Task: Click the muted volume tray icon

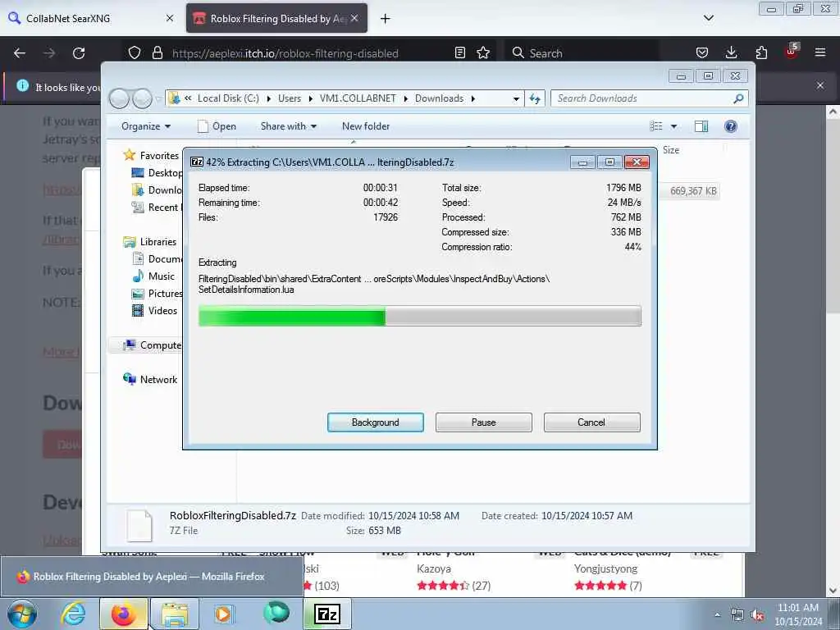Action: point(757,615)
